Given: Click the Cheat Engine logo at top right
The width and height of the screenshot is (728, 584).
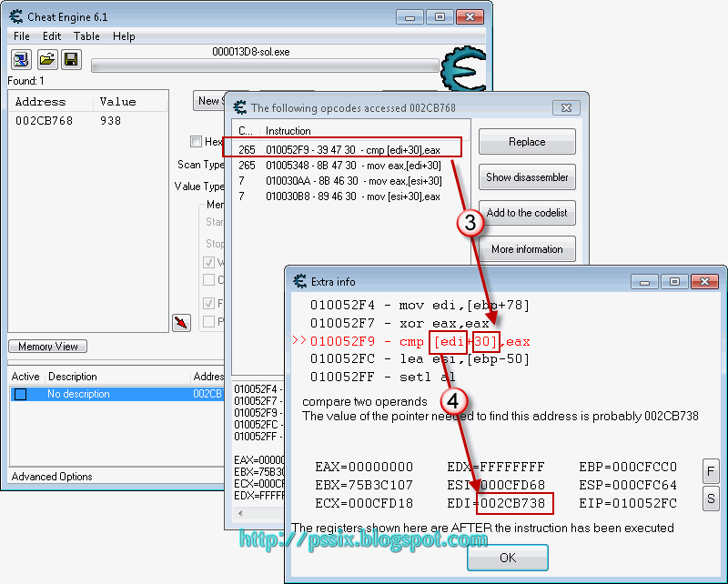Looking at the screenshot, I should coord(463,69).
